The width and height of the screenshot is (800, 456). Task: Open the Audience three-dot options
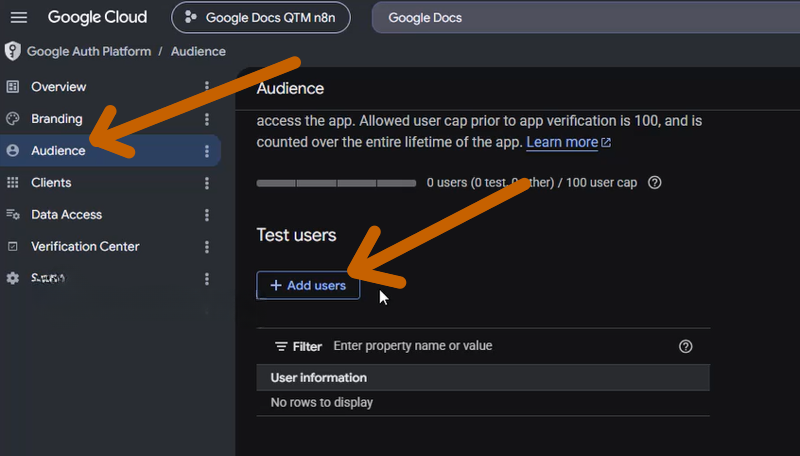[x=207, y=151]
